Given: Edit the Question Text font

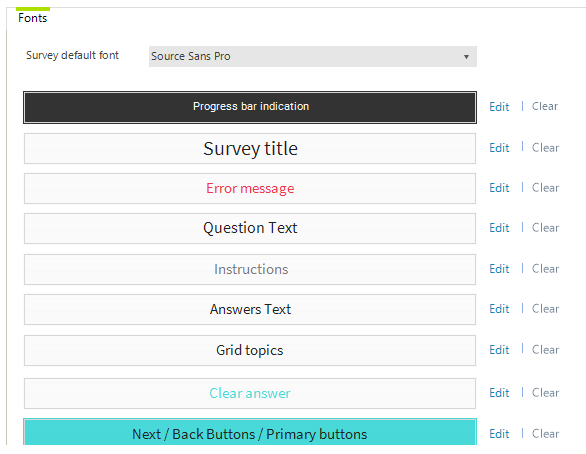Looking at the screenshot, I should 499,228.
